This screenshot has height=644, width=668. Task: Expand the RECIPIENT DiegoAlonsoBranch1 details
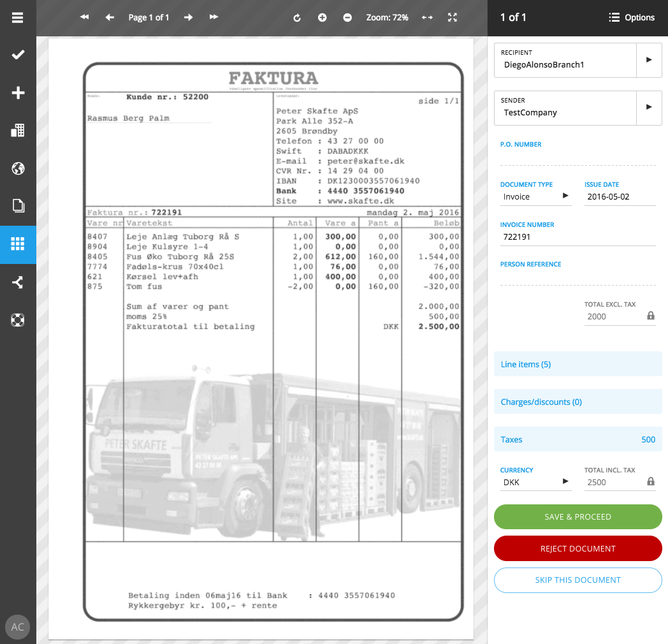click(649, 60)
